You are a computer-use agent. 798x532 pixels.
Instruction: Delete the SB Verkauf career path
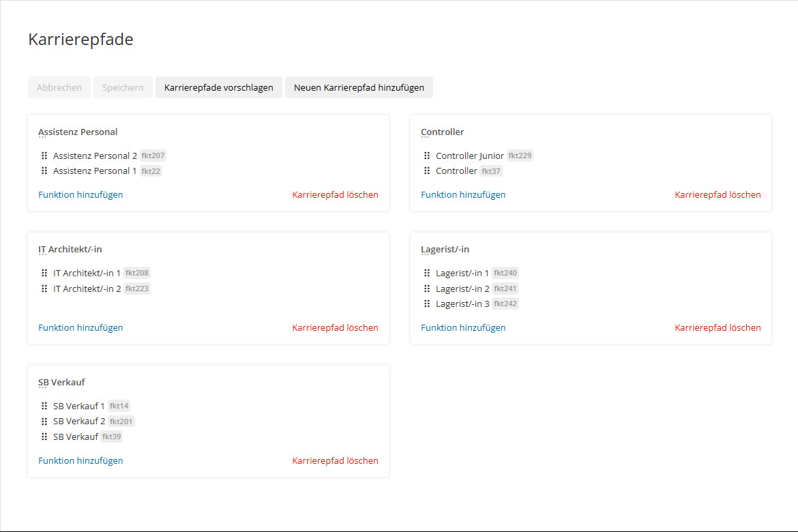tap(335, 460)
